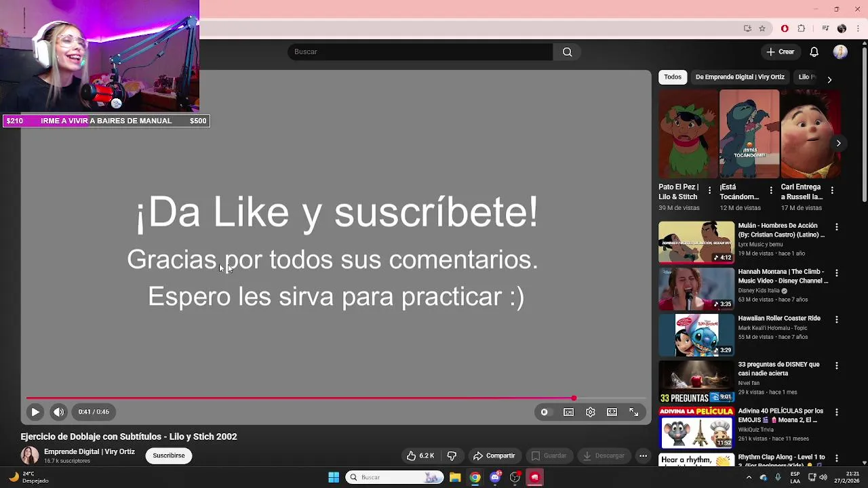The height and width of the screenshot is (488, 868).
Task: Bookmark page with the star icon
Action: tap(762, 28)
